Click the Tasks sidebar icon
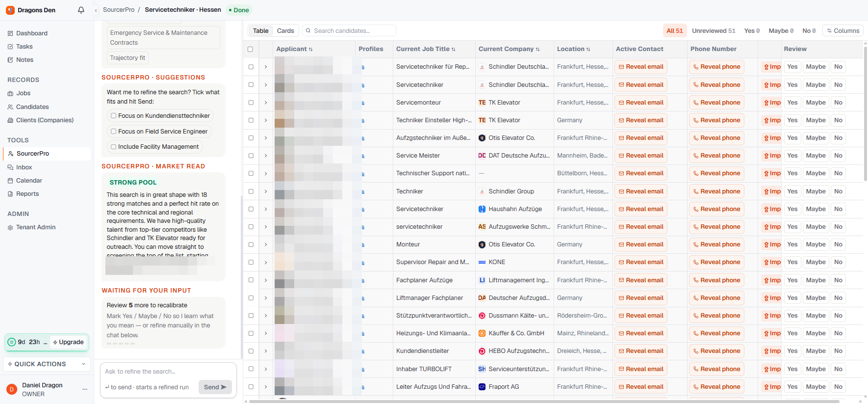Image resolution: width=868 pixels, height=404 pixels. coord(10,47)
